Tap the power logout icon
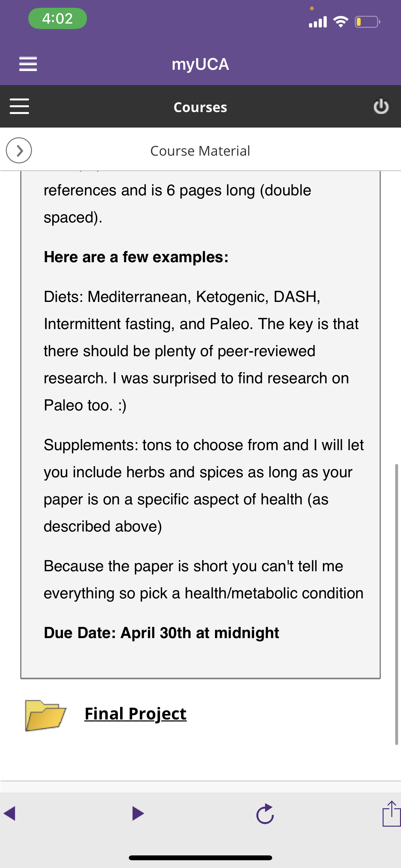The height and width of the screenshot is (868, 401). pos(381,107)
